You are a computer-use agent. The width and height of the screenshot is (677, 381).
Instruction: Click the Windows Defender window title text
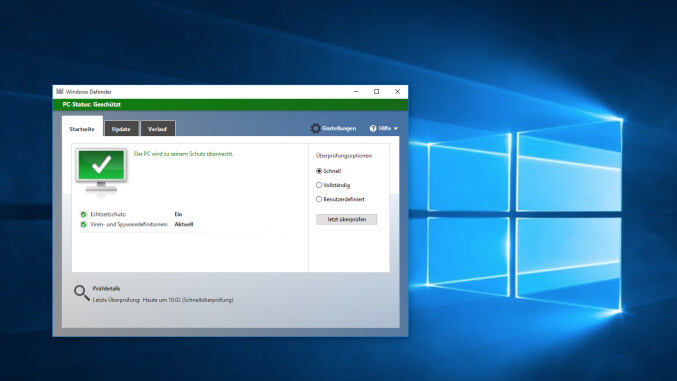[x=89, y=92]
